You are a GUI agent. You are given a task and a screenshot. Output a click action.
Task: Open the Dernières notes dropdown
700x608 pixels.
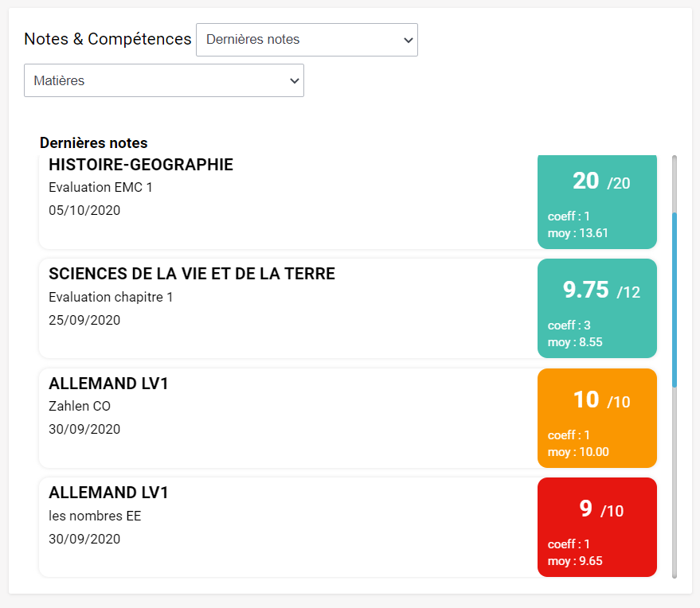(x=307, y=40)
